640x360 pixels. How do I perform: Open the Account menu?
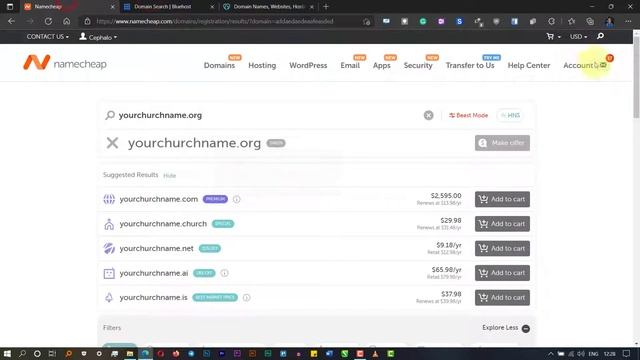coord(578,65)
